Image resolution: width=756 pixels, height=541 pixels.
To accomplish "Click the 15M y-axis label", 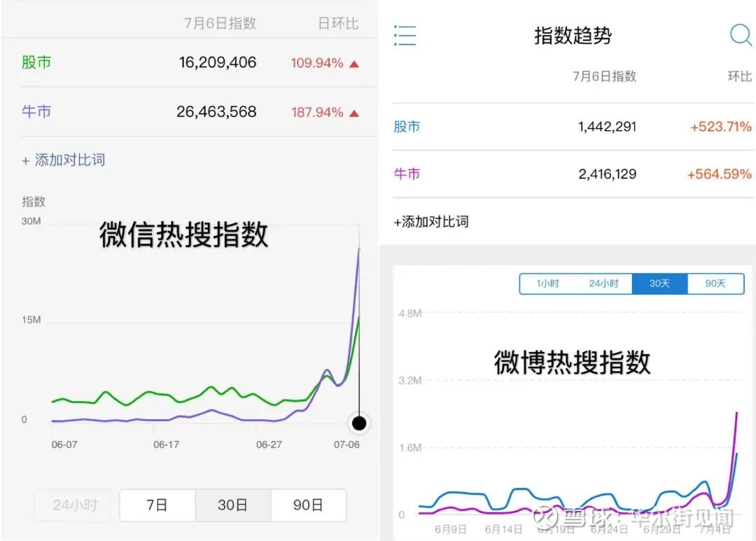I will click(x=31, y=320).
